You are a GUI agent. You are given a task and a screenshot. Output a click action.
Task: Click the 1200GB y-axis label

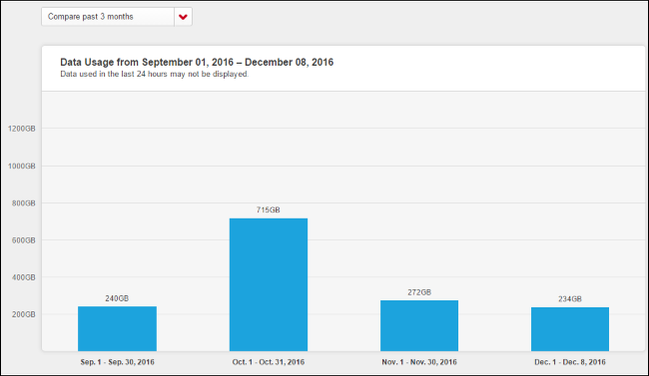tap(22, 129)
